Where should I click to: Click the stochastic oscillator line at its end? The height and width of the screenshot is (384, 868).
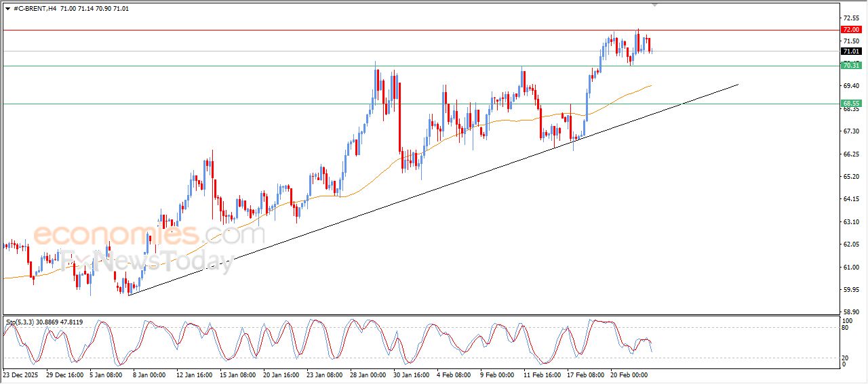[652, 351]
